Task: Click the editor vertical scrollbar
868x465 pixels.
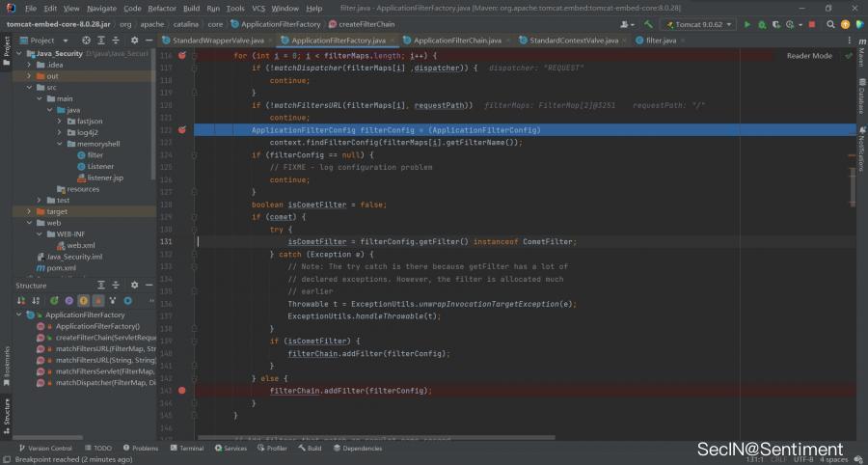Action: (x=852, y=193)
